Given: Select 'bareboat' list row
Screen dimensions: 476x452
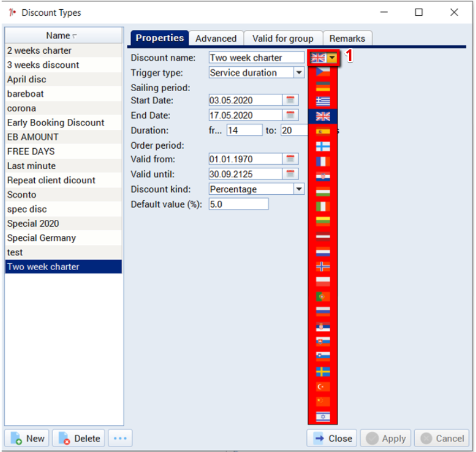Looking at the screenshot, I should tap(63, 93).
